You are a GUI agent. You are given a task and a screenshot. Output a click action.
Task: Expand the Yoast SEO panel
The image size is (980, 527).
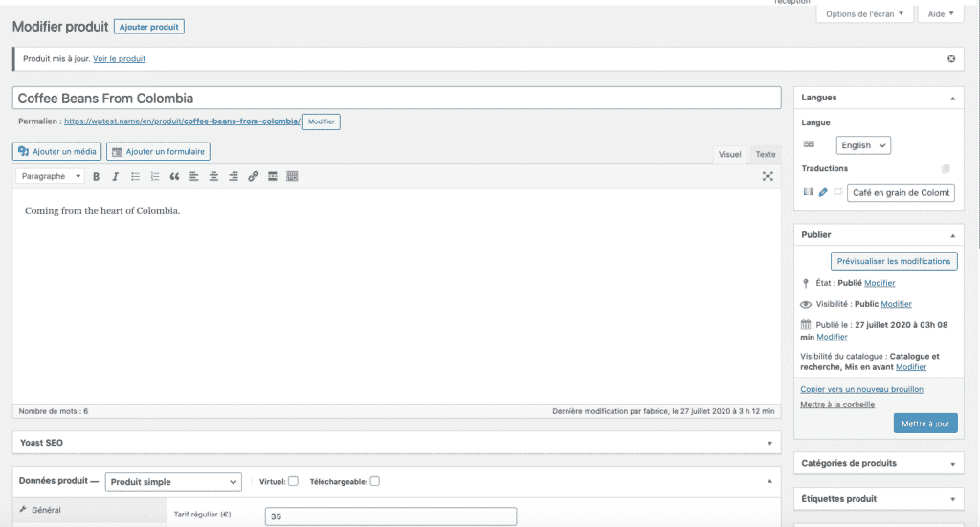coord(770,444)
